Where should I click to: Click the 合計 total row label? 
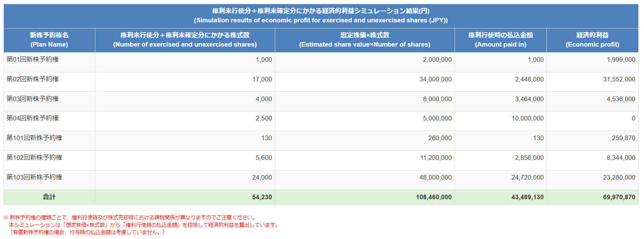point(49,197)
